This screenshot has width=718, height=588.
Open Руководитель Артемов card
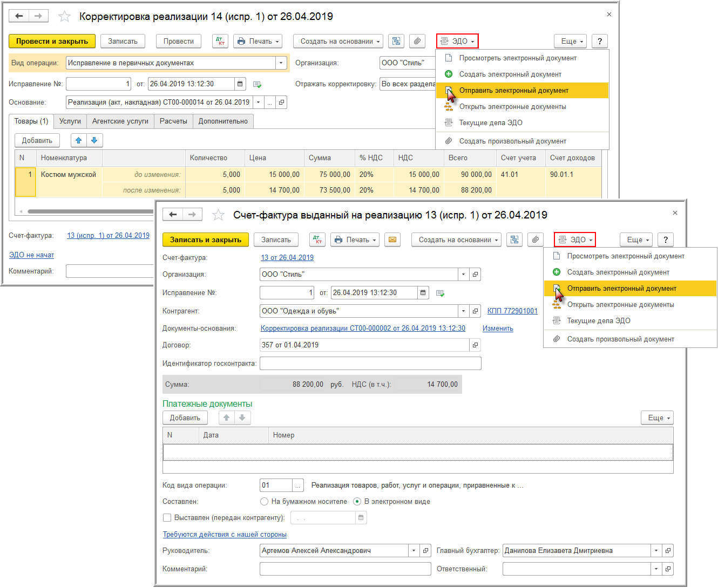point(425,551)
